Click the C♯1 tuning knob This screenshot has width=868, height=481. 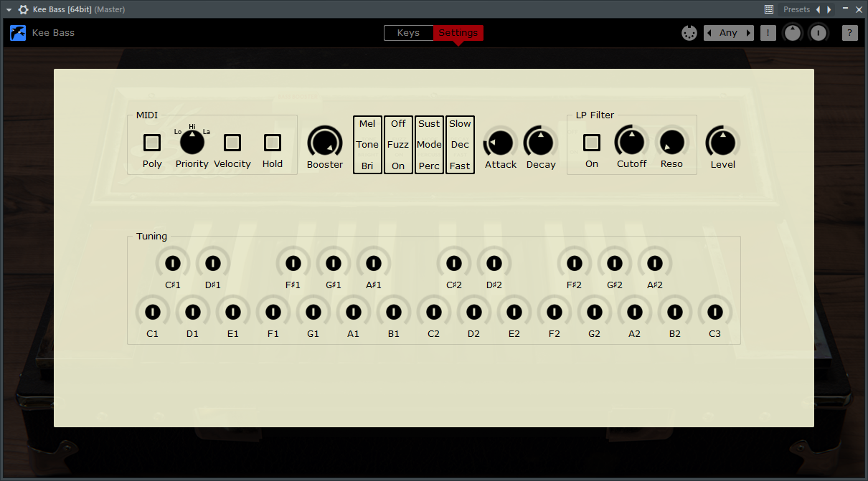coord(172,263)
